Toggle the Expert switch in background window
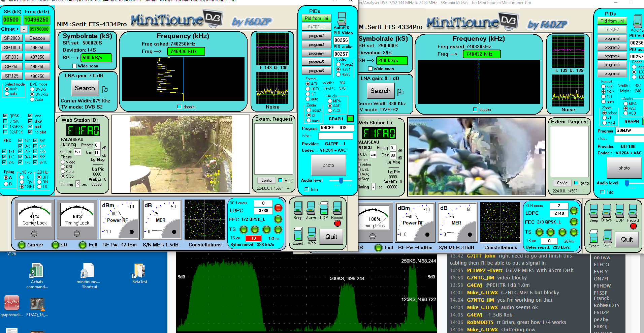Viewport: 644px width, 333px height. pos(594,236)
